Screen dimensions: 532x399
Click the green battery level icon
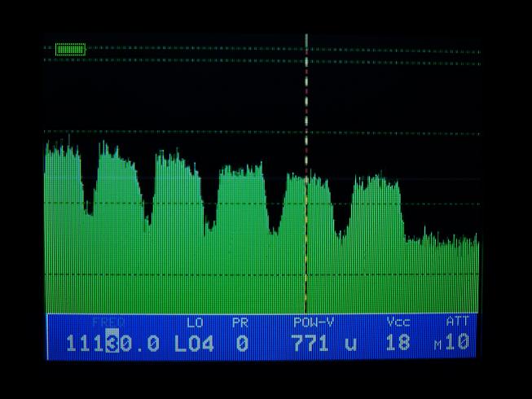point(70,50)
